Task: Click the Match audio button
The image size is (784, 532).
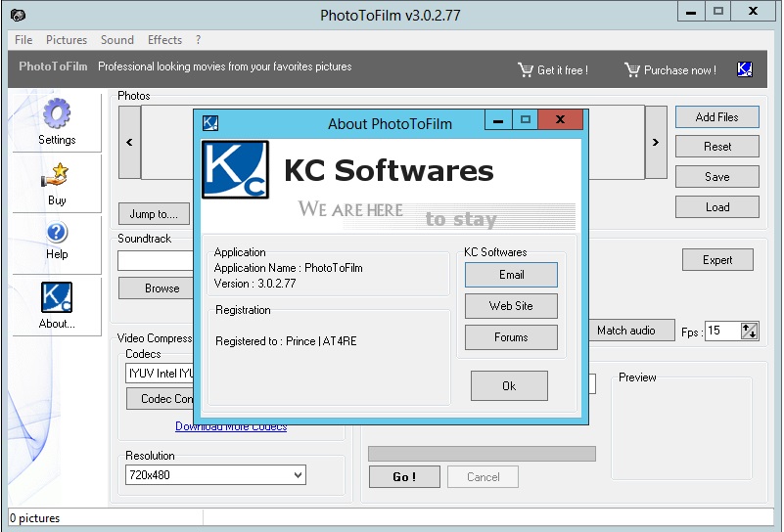Action: (631, 331)
